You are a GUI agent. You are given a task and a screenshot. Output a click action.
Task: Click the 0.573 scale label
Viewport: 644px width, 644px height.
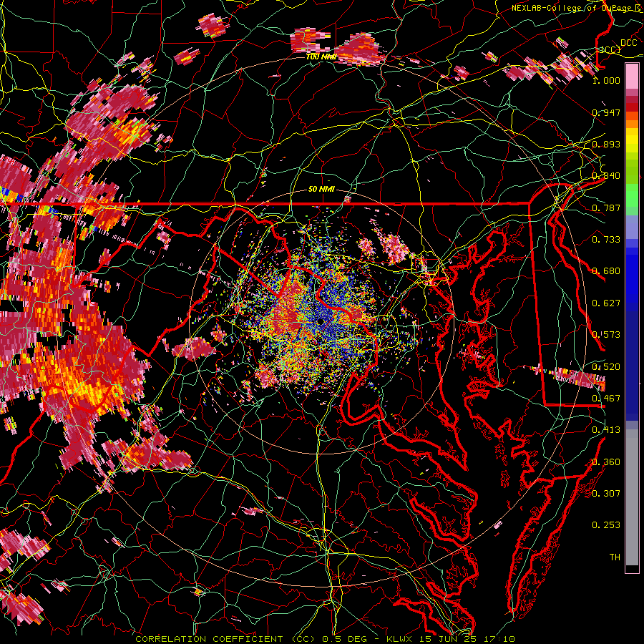pos(606,334)
